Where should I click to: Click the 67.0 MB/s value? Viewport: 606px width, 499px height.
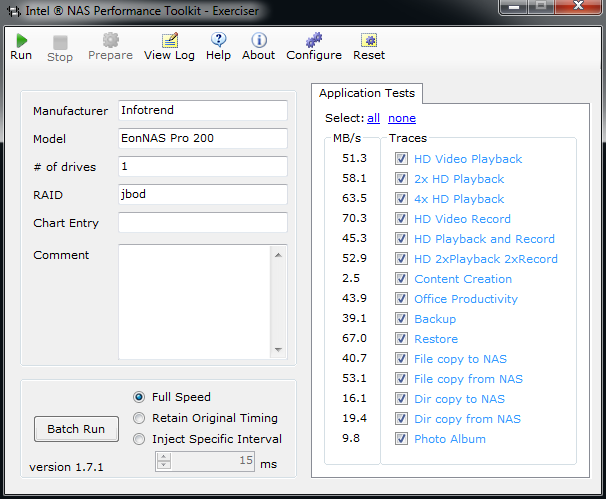pos(354,338)
